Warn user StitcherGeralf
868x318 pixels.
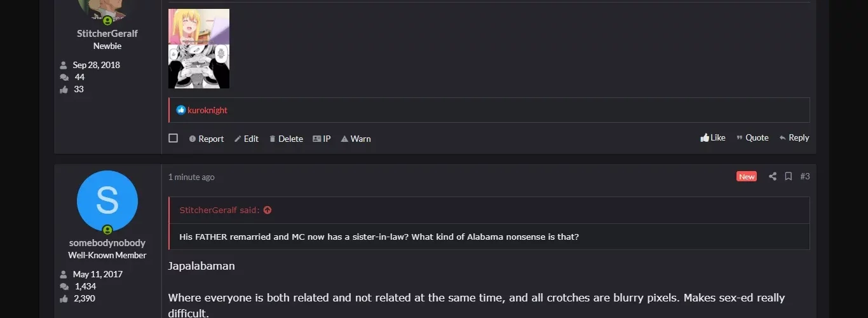355,139
